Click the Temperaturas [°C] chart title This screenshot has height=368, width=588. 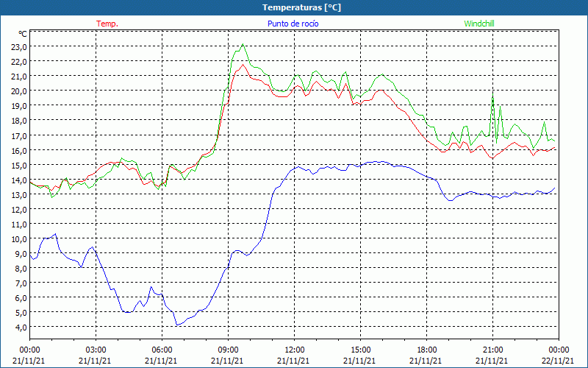pyautogui.click(x=301, y=7)
